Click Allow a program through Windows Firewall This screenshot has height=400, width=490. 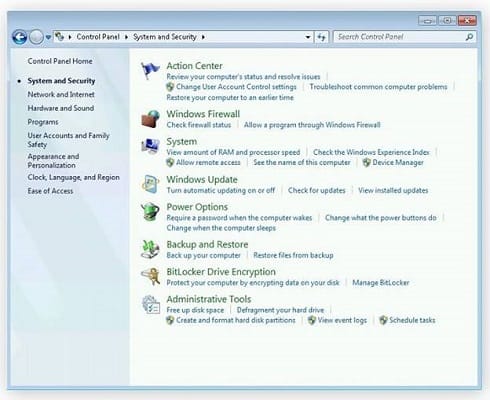[312, 125]
